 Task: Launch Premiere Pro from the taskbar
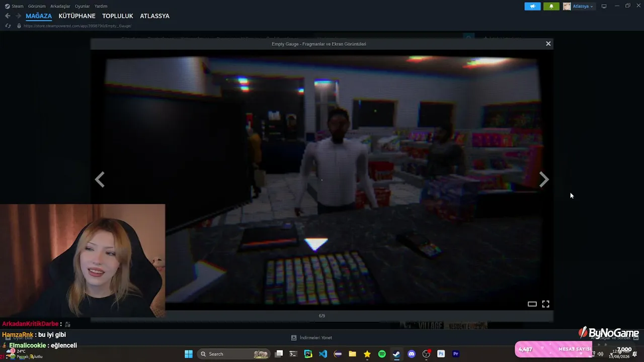[x=456, y=354]
